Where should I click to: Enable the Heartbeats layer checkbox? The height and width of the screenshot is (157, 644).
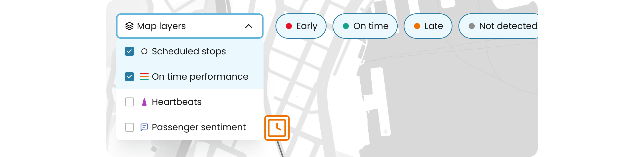[x=129, y=102]
